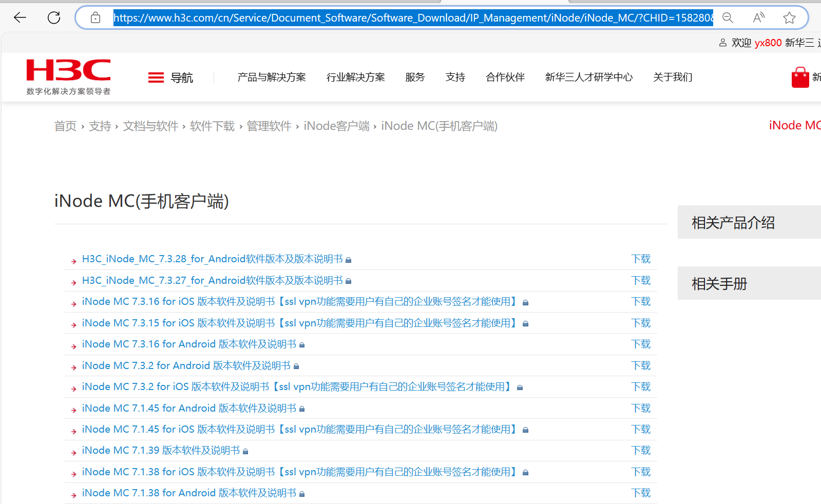
Task: Click 下载 for 7.1.45 Android row
Action: tap(641, 409)
